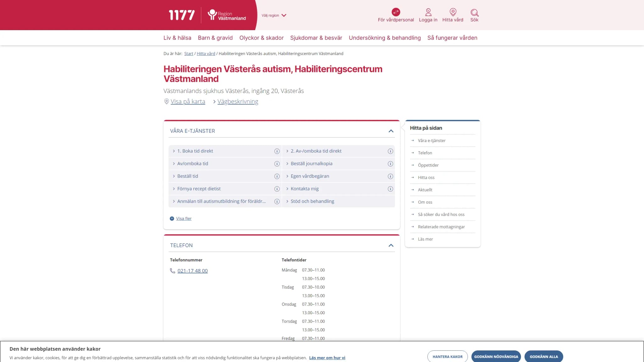The image size is (644, 362).
Task: Open the För vårdpersonal switch icon
Action: click(396, 12)
